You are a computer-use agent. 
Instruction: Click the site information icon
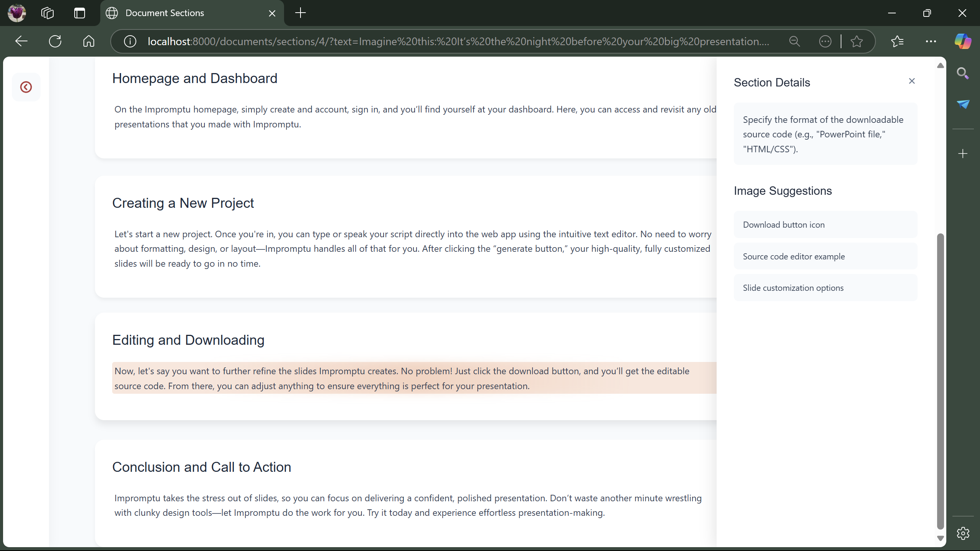pyautogui.click(x=130, y=41)
